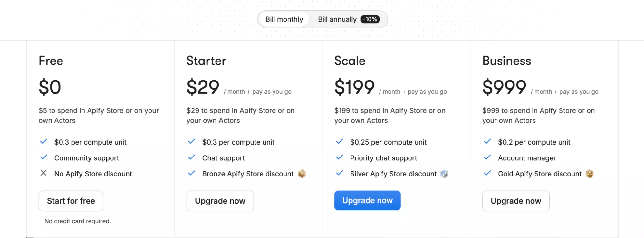Click the checkmark beside Account manager
The image size is (644, 238).
pyautogui.click(x=487, y=157)
